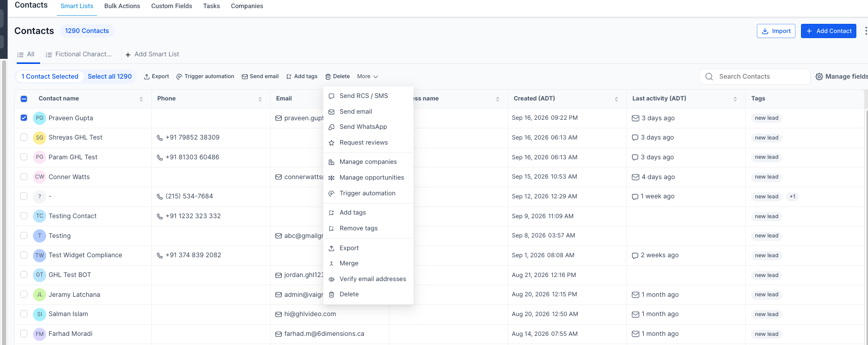Click the JL avatar for Jeramy Latchana

pos(40,295)
